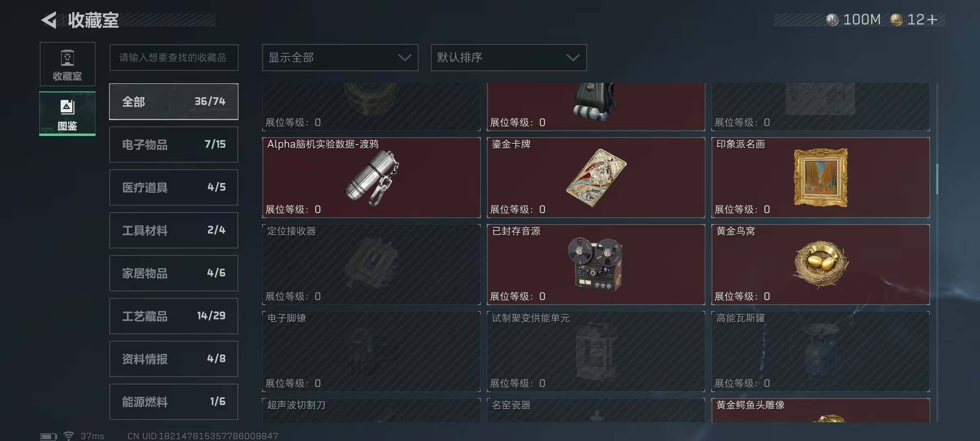
Task: Switch to the 电子物品 category
Action: click(174, 145)
